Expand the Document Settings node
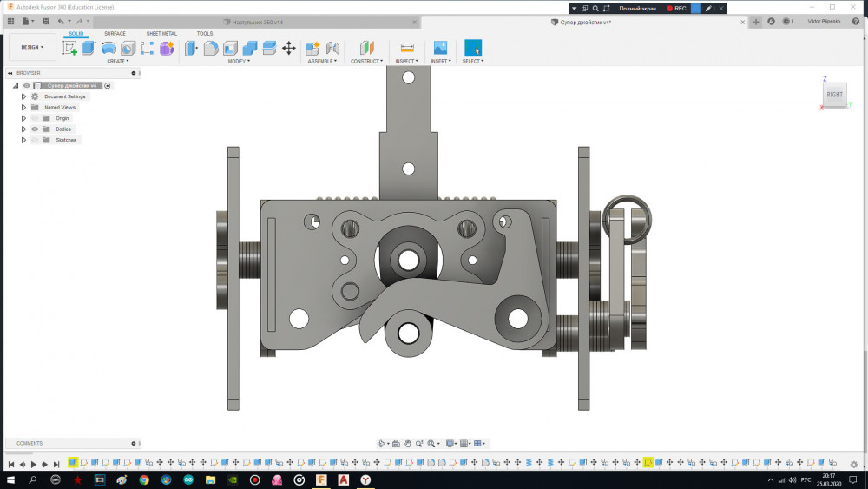Viewport: 868px width, 489px height. pyautogui.click(x=24, y=96)
